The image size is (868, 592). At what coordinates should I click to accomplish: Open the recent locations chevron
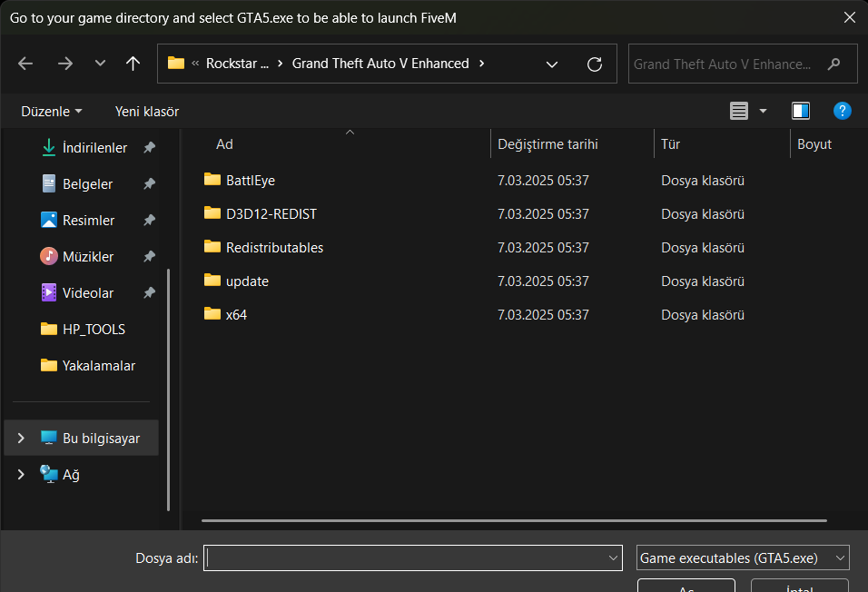100,64
